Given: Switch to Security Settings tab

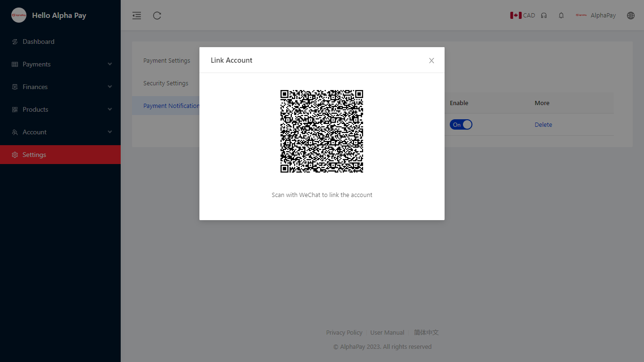Looking at the screenshot, I should [x=165, y=83].
